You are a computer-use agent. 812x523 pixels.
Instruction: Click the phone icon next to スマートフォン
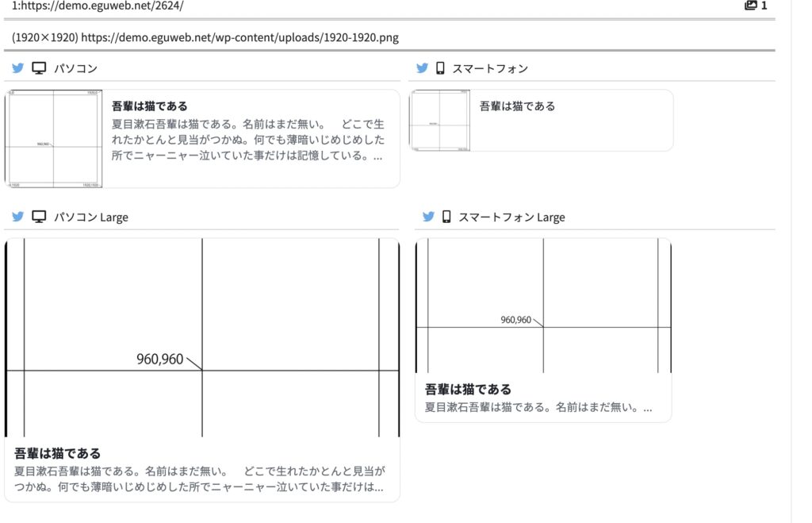click(440, 68)
